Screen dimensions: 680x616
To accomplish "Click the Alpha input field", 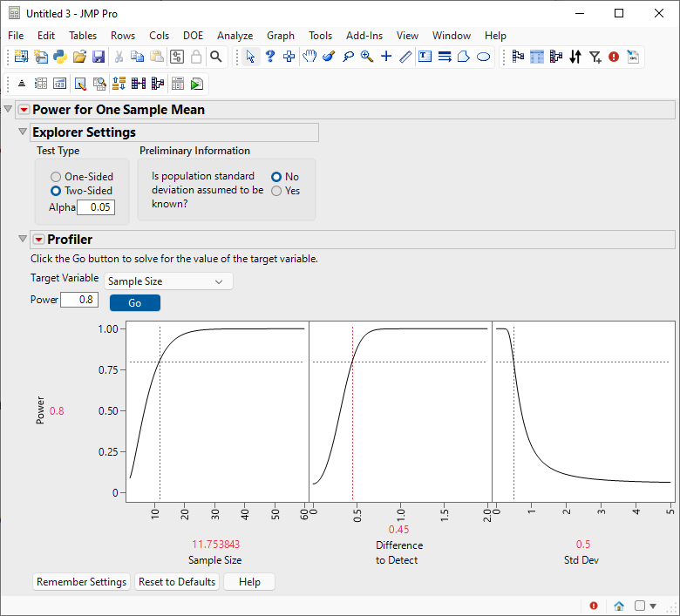I will point(96,207).
